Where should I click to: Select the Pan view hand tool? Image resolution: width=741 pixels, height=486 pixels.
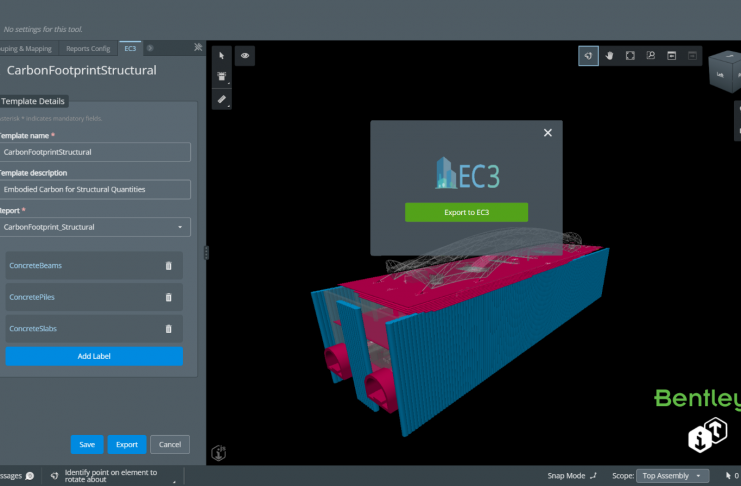coord(609,55)
